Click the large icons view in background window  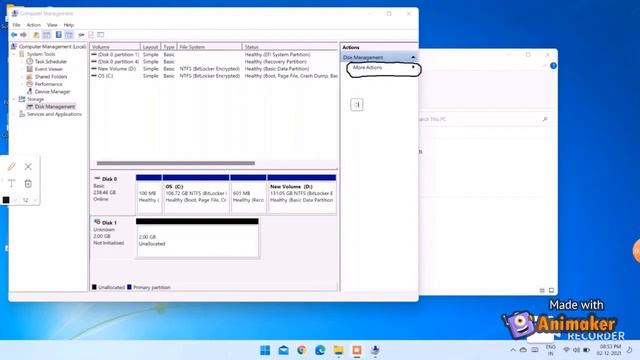point(551,291)
